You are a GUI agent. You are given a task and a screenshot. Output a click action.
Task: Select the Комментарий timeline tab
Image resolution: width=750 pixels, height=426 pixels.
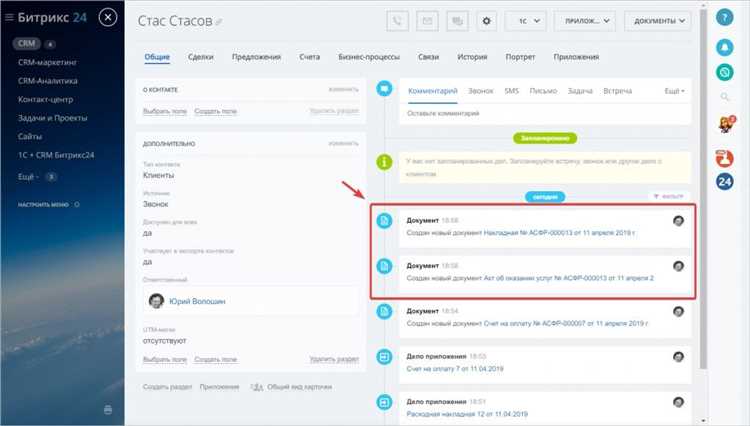[x=432, y=91]
